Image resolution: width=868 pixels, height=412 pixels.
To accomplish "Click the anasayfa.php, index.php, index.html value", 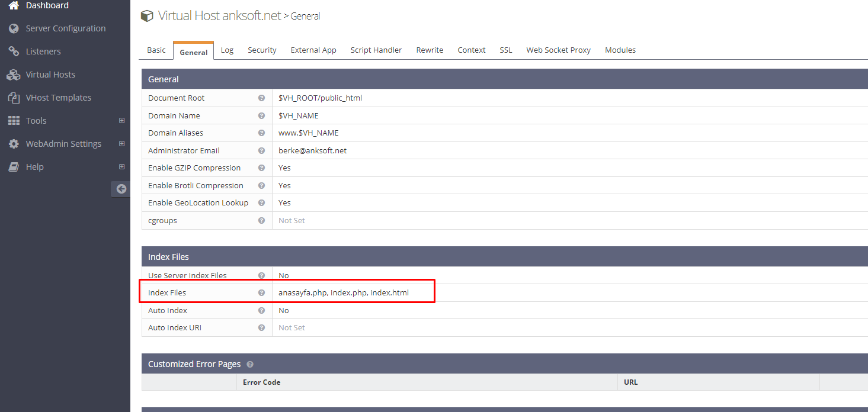I will (x=344, y=293).
